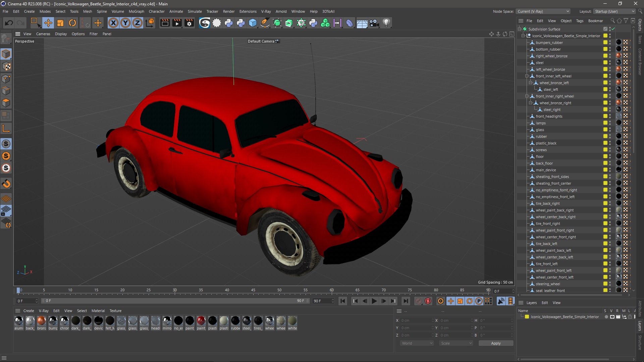Screen dimensions: 644x362
Task: Open the World coordinate dropdown
Action: [x=417, y=343]
